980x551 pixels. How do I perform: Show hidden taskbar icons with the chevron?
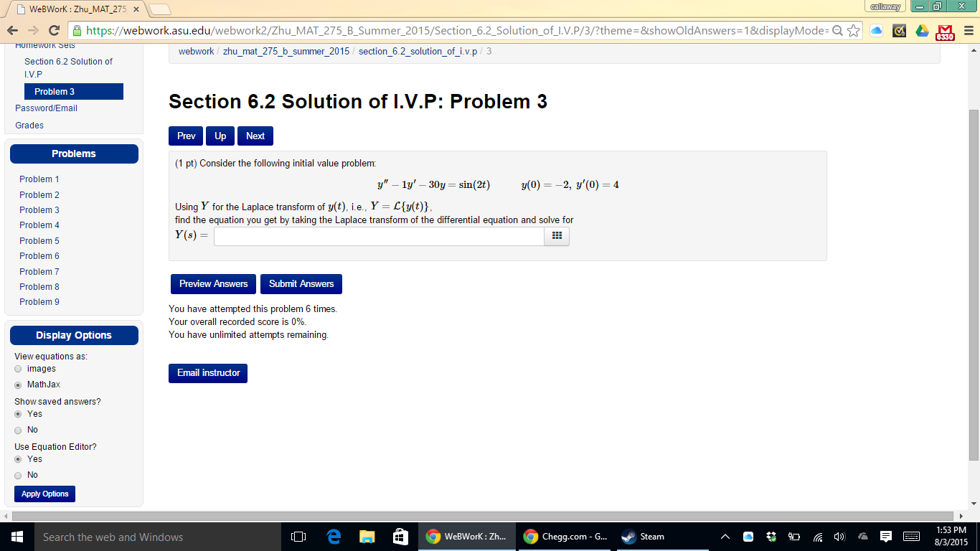(725, 536)
